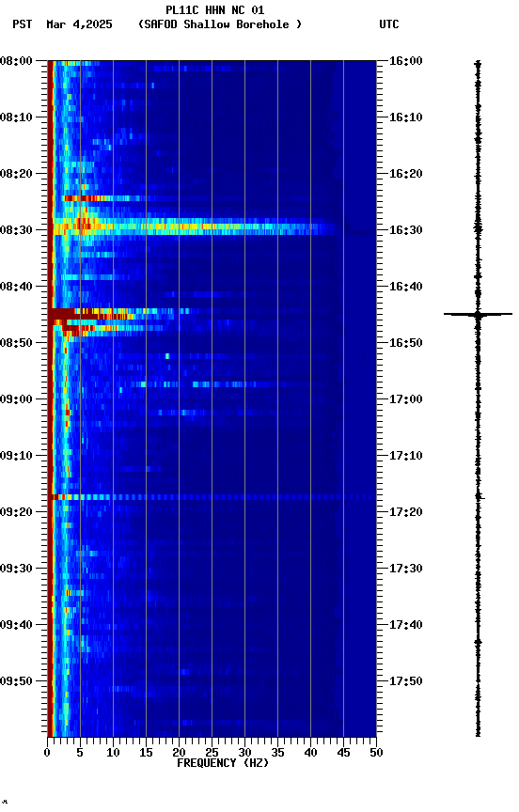Click the station title PL11C HHN NC 01
This screenshot has height=812, width=519.
pyautogui.click(x=215, y=9)
